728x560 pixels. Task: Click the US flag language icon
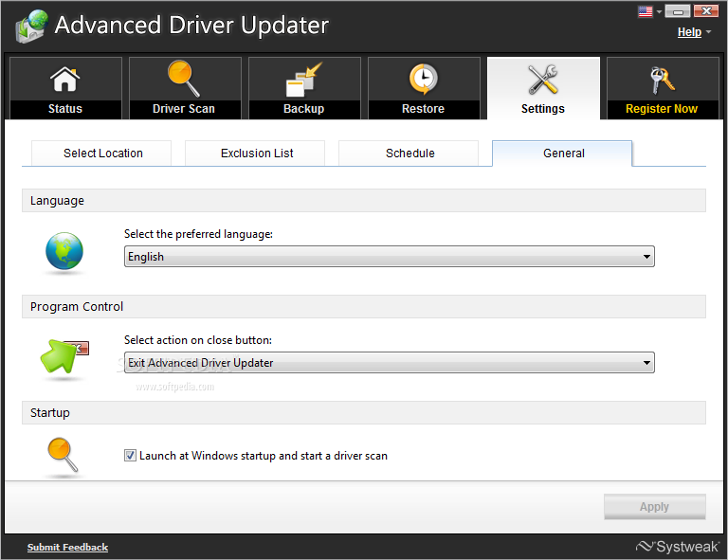coord(646,11)
